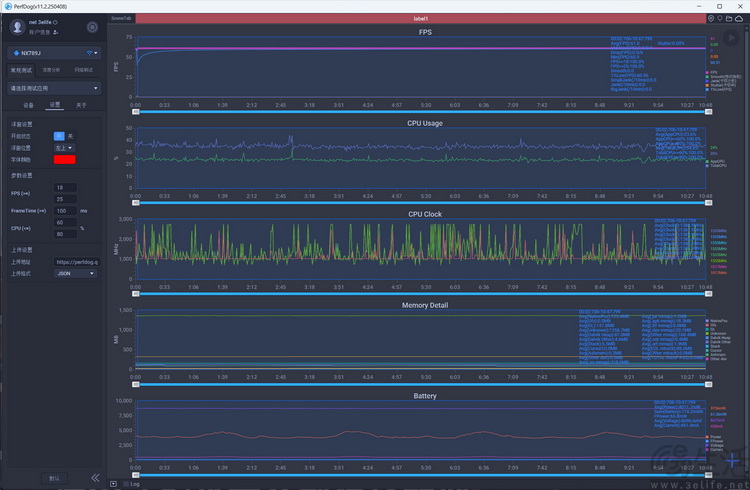Open the account info person icon
The image size is (750, 490).
coord(55,32)
